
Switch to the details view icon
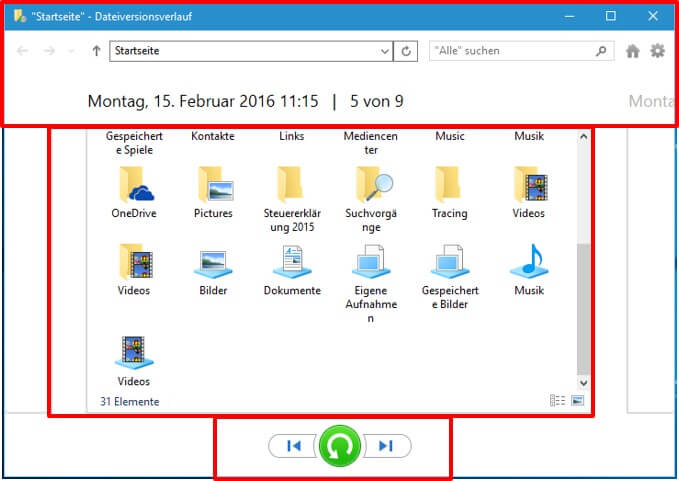pyautogui.click(x=557, y=400)
